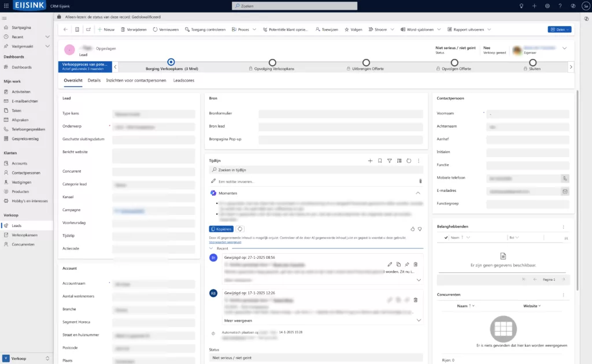
Task: Open Activiteiten in the sidebar
Action: pos(21,92)
